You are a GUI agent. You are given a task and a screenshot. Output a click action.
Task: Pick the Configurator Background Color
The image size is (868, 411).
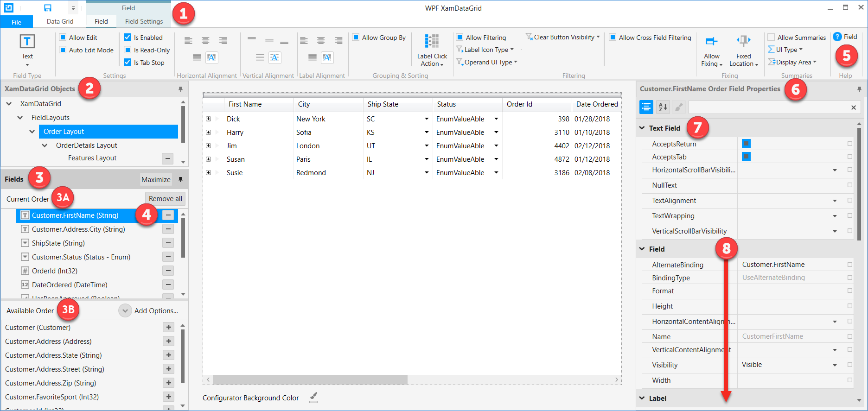(x=313, y=397)
